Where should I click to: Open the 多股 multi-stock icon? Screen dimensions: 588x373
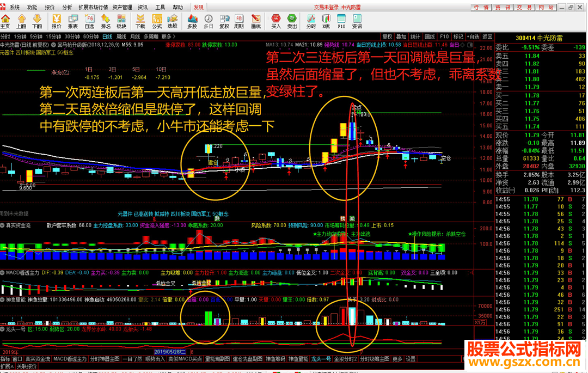(192, 21)
